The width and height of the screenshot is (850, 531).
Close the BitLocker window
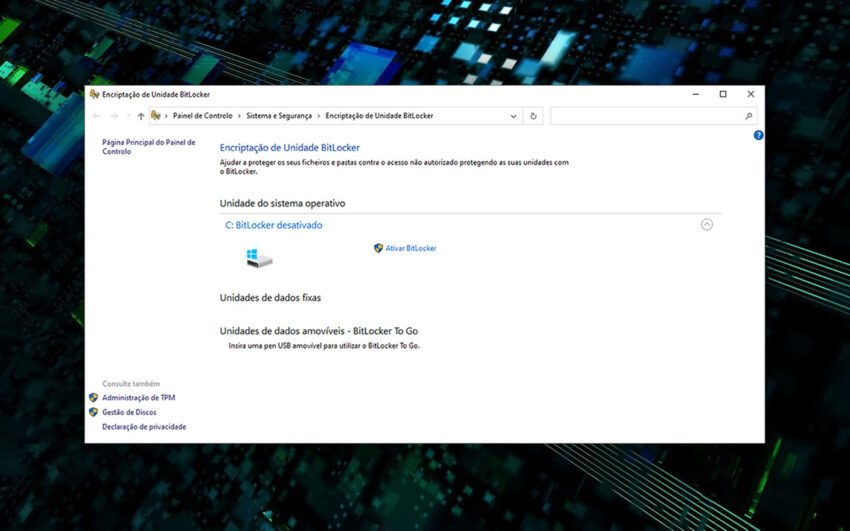(x=750, y=94)
